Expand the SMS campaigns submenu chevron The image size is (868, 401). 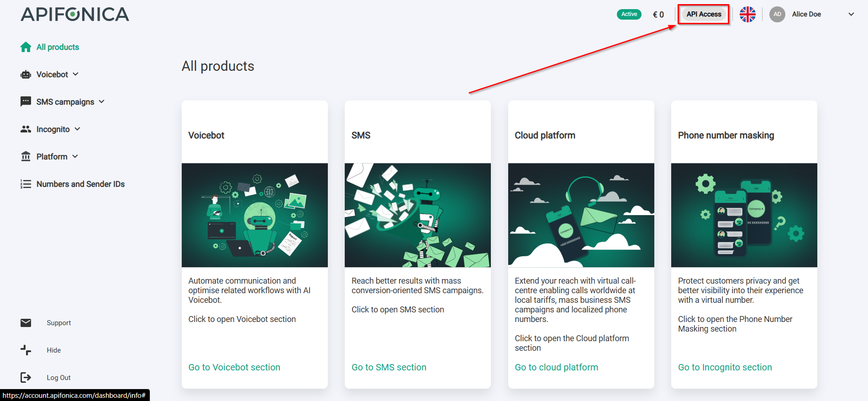point(102,101)
